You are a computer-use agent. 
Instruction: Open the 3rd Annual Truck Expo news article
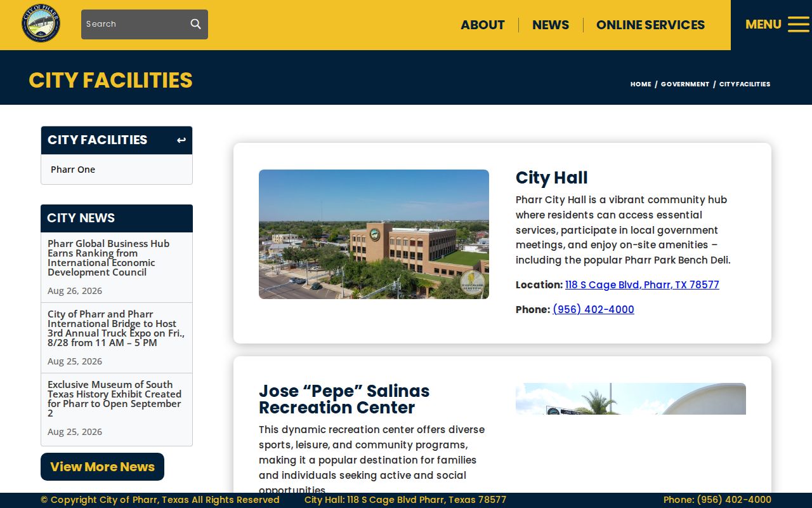(116, 328)
